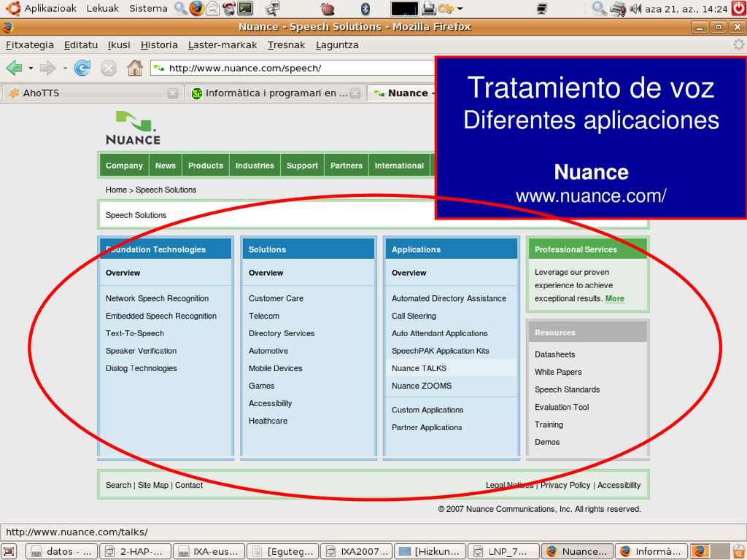Open Network Speech Recognition link

pyautogui.click(x=158, y=298)
